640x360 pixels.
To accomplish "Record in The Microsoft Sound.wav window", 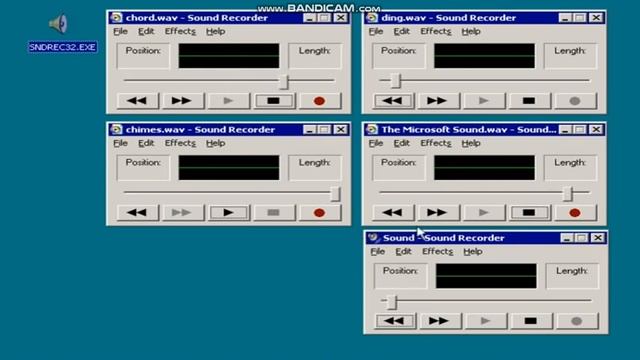I will click(x=575, y=213).
